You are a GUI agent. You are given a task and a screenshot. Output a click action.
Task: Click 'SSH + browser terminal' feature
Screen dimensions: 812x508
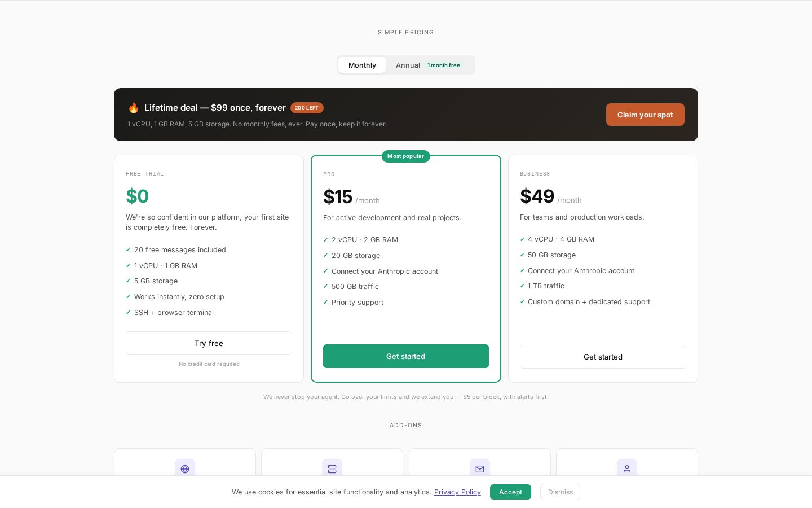coord(174,312)
